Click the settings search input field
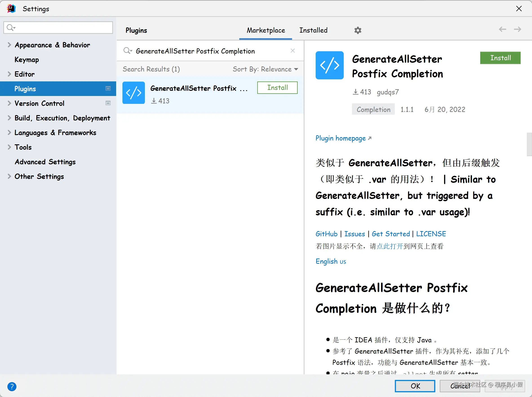Image resolution: width=532 pixels, height=397 pixels. (62, 28)
